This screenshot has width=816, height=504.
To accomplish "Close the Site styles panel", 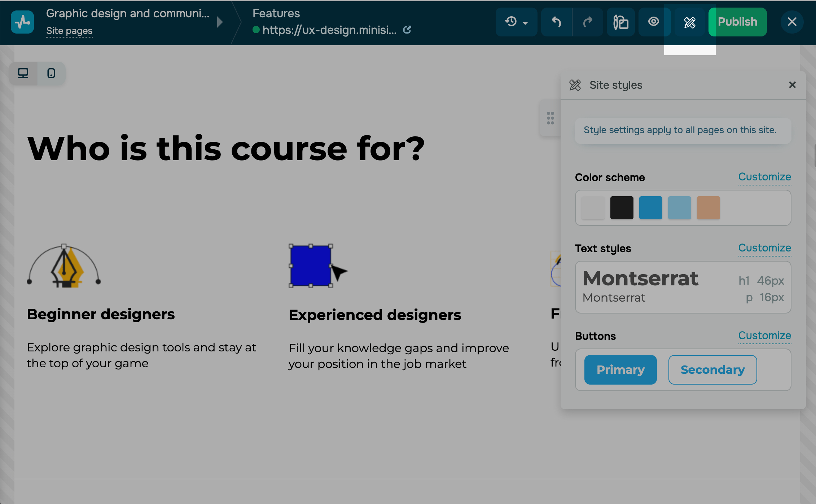I will coord(792,85).
